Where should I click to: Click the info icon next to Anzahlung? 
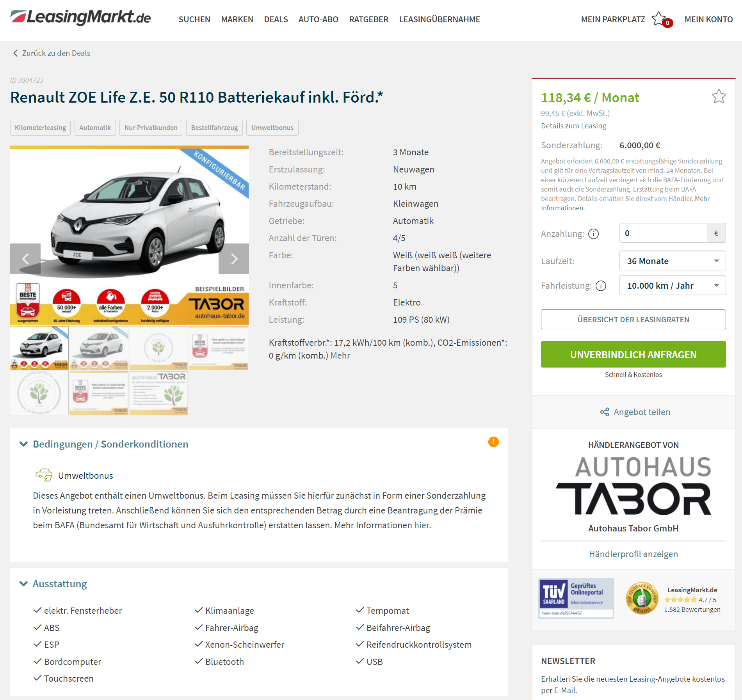click(x=593, y=234)
